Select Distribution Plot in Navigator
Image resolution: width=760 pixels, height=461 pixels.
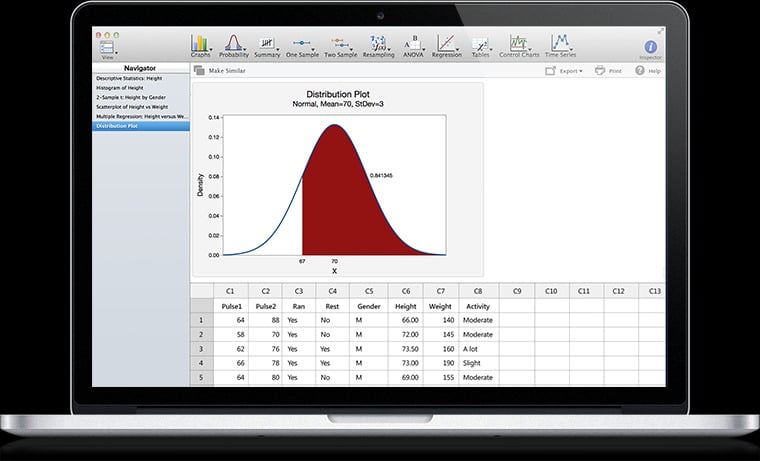point(141,126)
